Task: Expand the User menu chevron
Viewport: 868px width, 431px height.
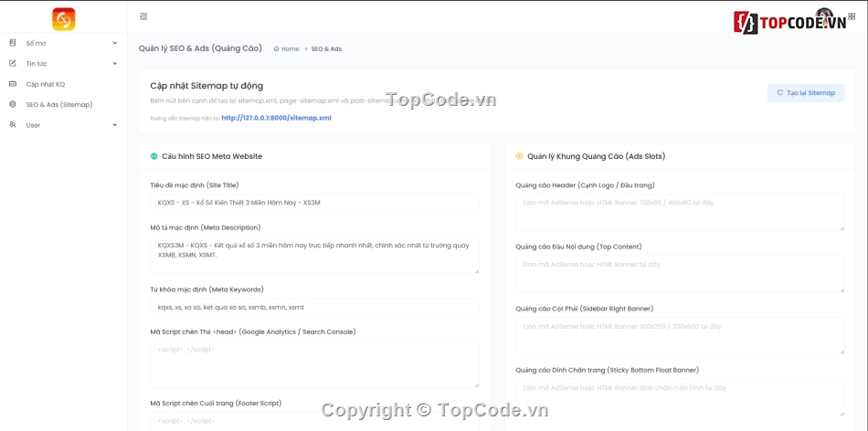Action: coord(114,124)
